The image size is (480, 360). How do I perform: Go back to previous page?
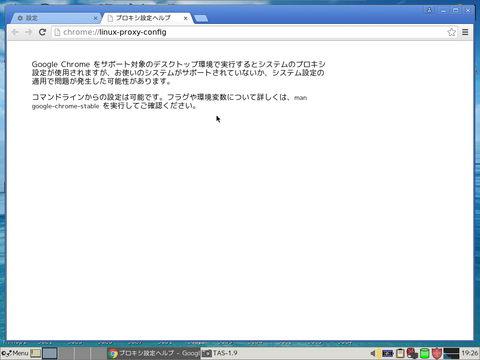(15, 32)
